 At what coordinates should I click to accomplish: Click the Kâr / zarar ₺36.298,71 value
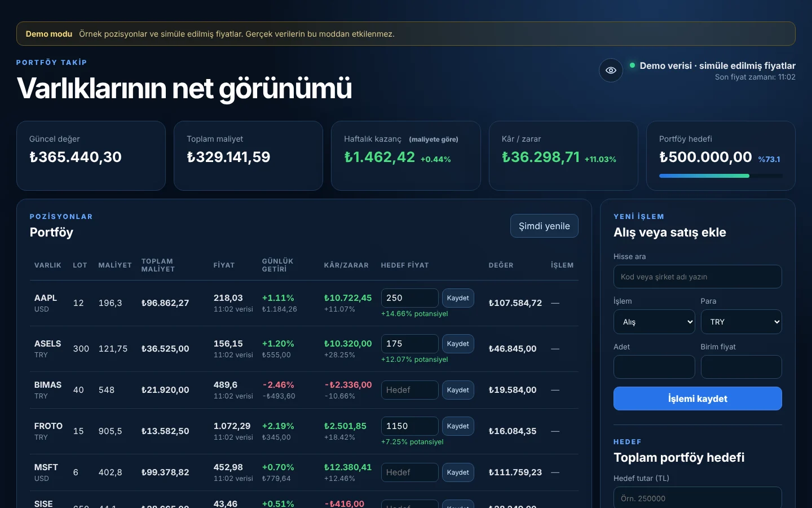click(x=541, y=157)
